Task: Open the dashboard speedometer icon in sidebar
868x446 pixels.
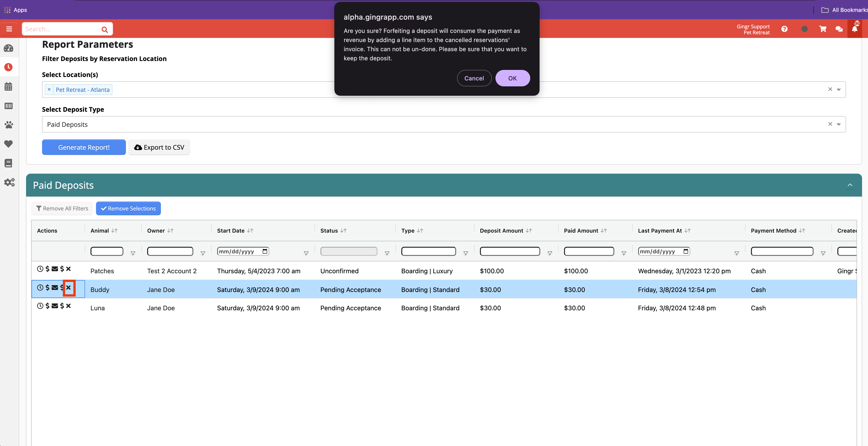Action: pos(9,48)
